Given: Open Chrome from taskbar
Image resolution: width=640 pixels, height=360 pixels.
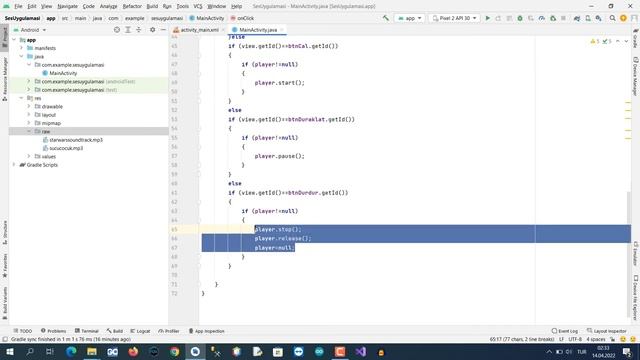Looking at the screenshot, I should 175,351.
